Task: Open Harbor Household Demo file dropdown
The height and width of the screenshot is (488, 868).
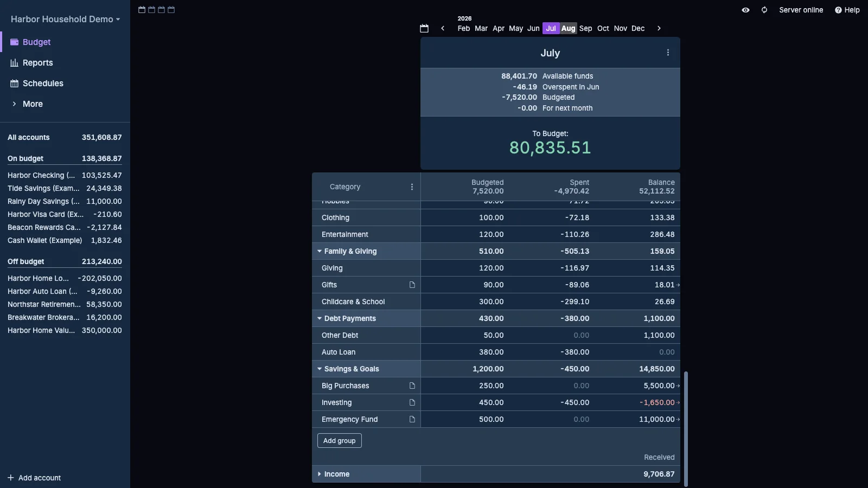Action: click(x=65, y=19)
